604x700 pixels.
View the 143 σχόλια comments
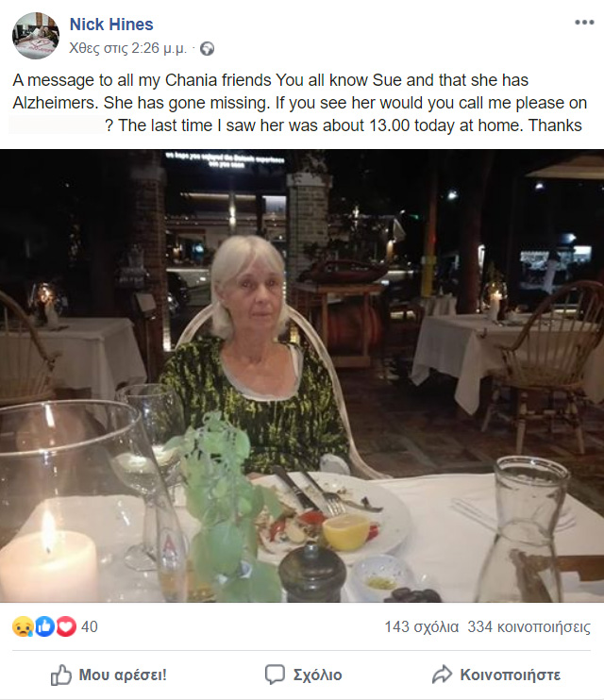coord(421,626)
